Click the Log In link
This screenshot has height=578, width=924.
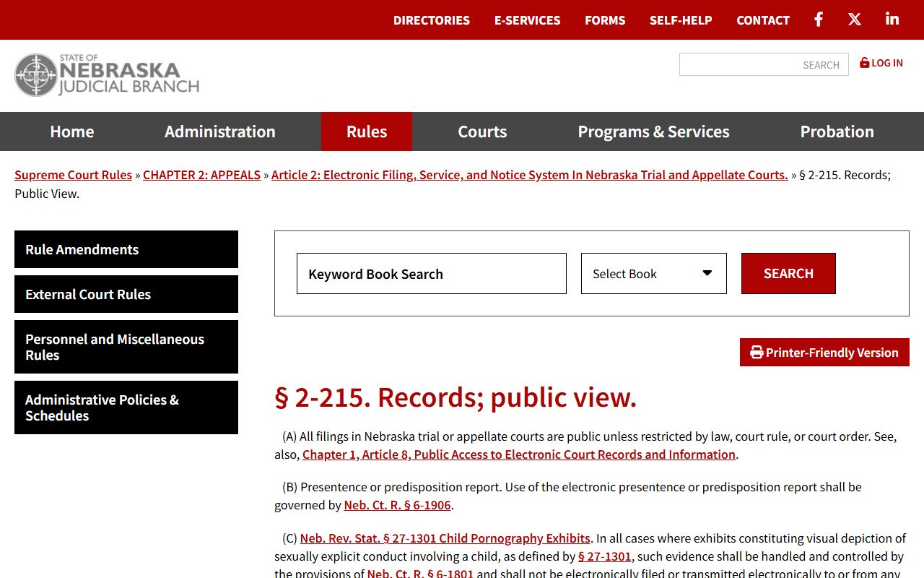click(x=881, y=63)
